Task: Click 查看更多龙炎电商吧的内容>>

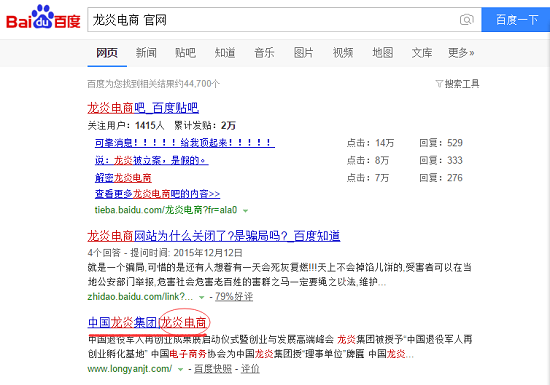Action: click(157, 194)
